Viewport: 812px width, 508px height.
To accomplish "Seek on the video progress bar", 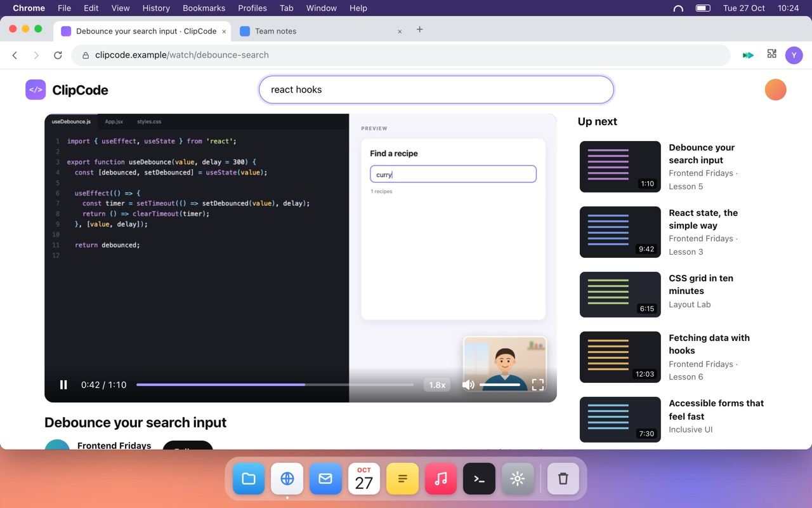I will [275, 385].
